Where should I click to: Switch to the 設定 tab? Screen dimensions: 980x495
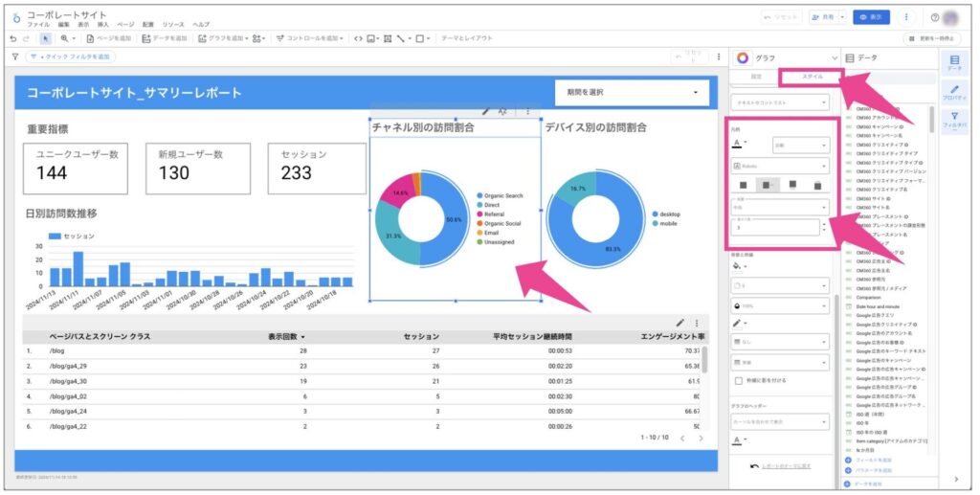(x=756, y=77)
